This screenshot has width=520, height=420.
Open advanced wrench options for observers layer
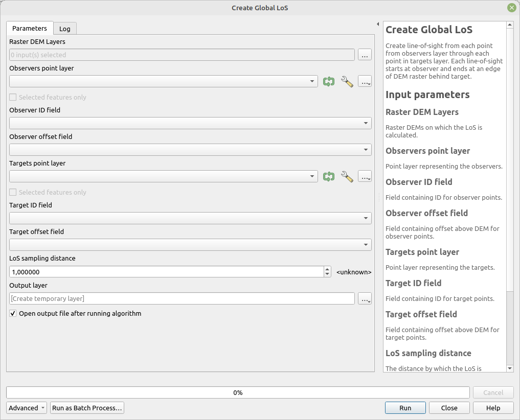pos(347,81)
